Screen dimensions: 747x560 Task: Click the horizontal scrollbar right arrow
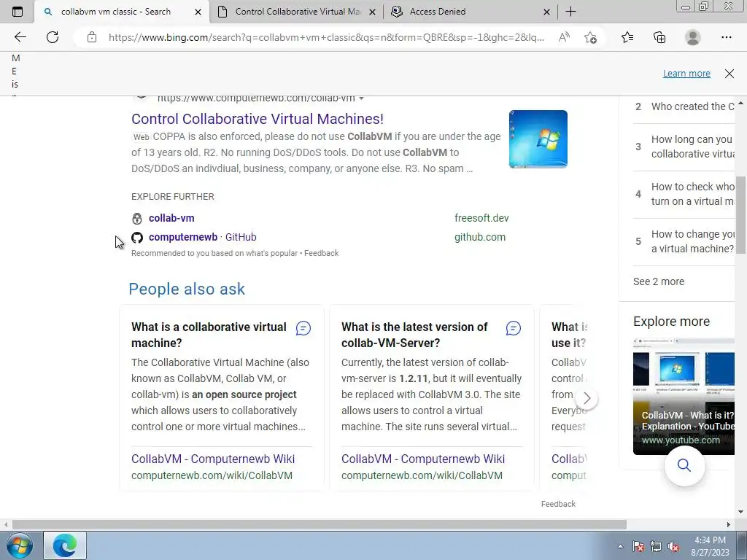[729, 524]
